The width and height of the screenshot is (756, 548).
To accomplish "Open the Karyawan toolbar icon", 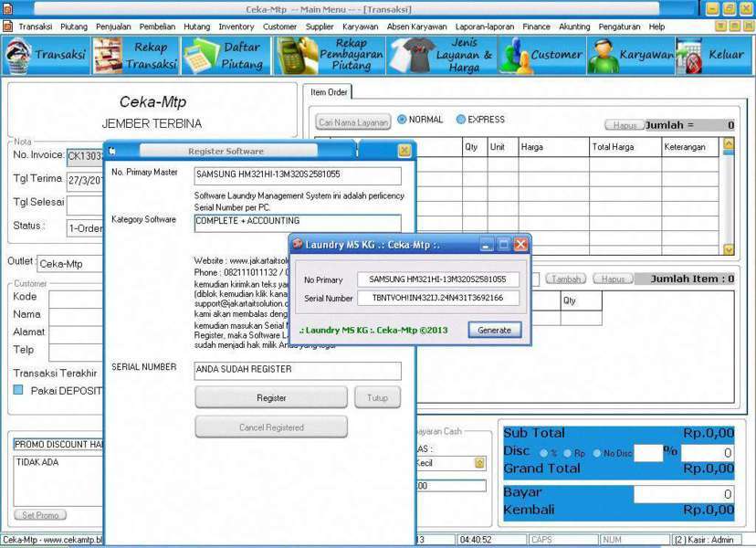I will [631, 56].
